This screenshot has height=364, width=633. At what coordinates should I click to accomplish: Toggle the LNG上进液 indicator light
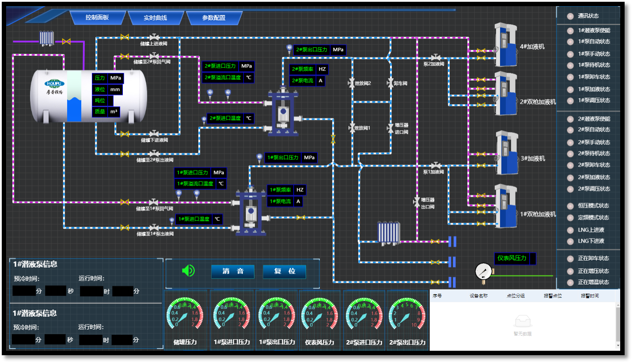click(x=570, y=230)
